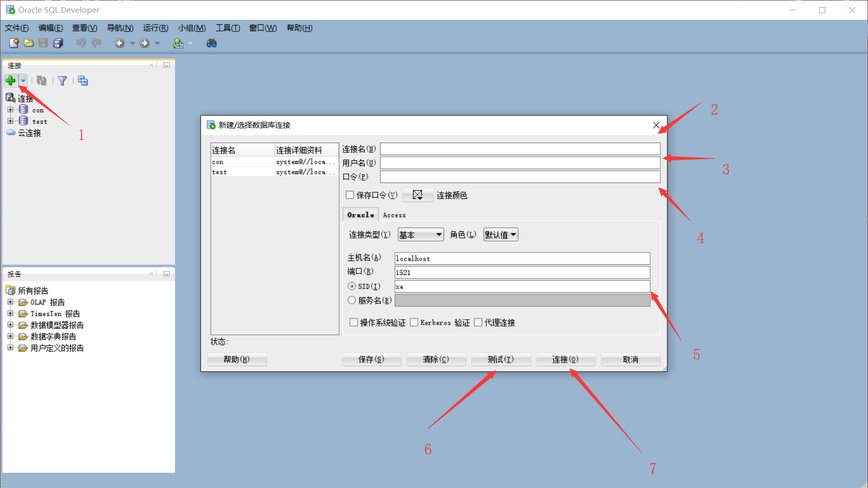Switch to the Access tab
The width and height of the screenshot is (868, 488).
pos(394,215)
